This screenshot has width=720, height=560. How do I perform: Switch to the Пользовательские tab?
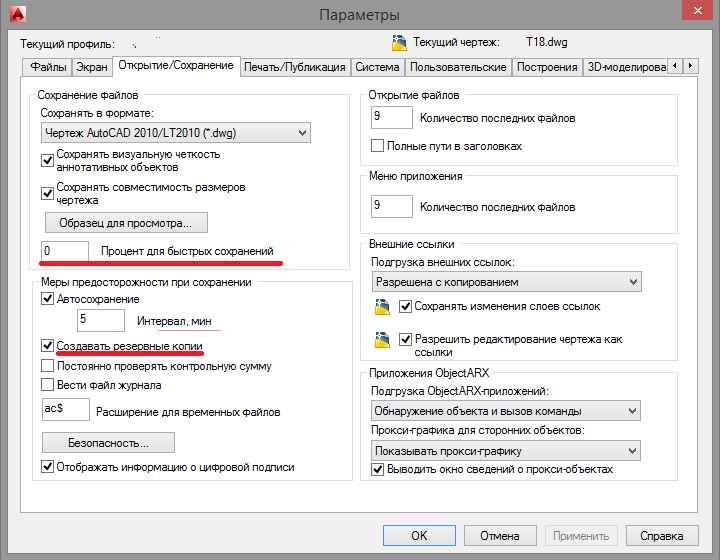coord(458,67)
